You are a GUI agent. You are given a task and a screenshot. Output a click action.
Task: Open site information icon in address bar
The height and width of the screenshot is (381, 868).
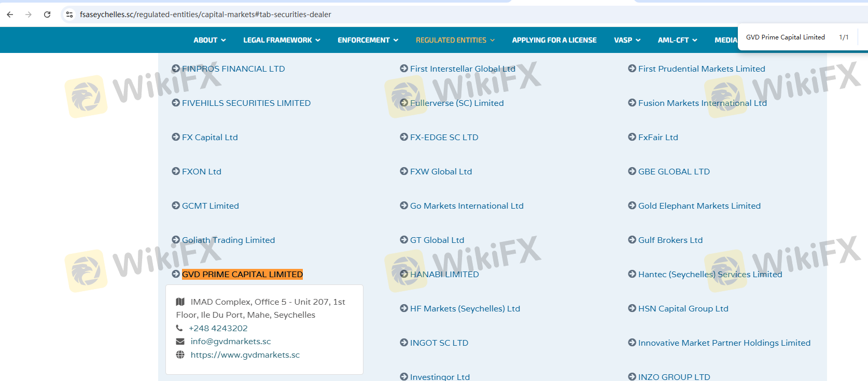(x=69, y=15)
